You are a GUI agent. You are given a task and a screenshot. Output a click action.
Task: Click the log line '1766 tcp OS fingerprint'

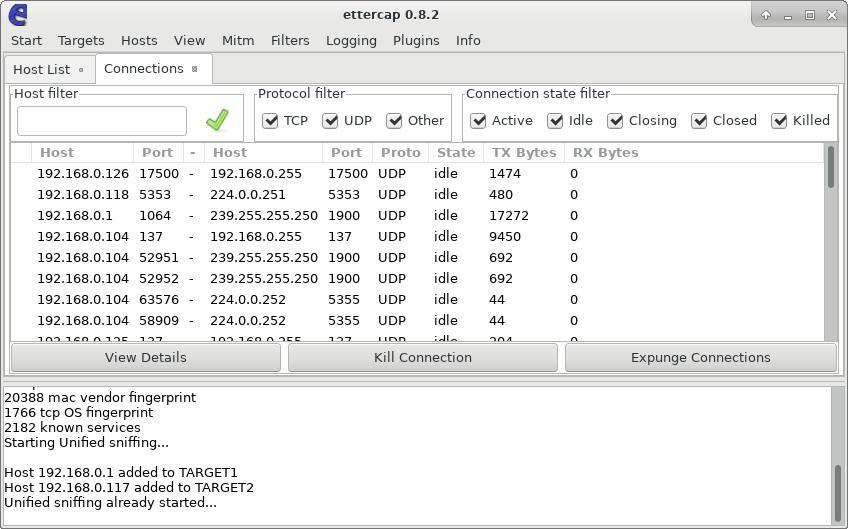78,413
